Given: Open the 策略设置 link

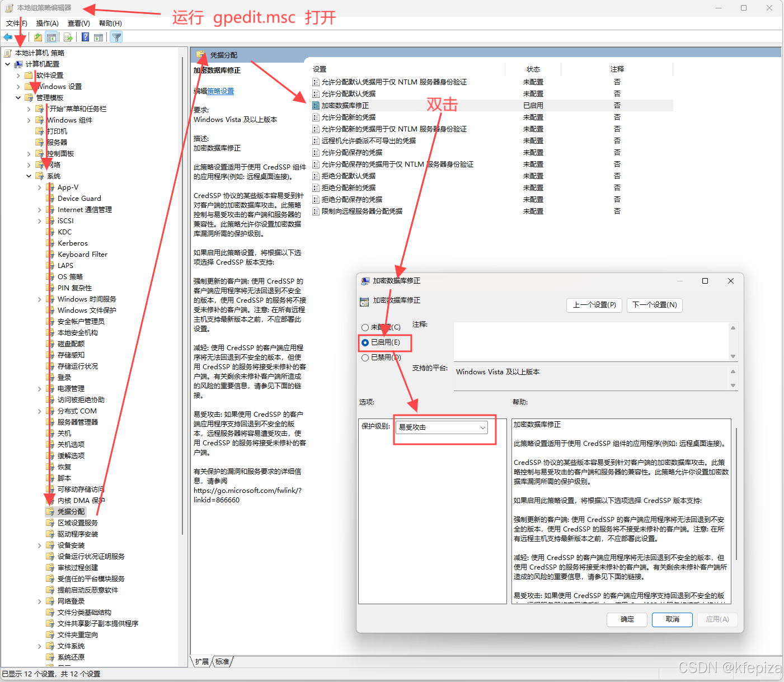Looking at the screenshot, I should pyautogui.click(x=220, y=91).
